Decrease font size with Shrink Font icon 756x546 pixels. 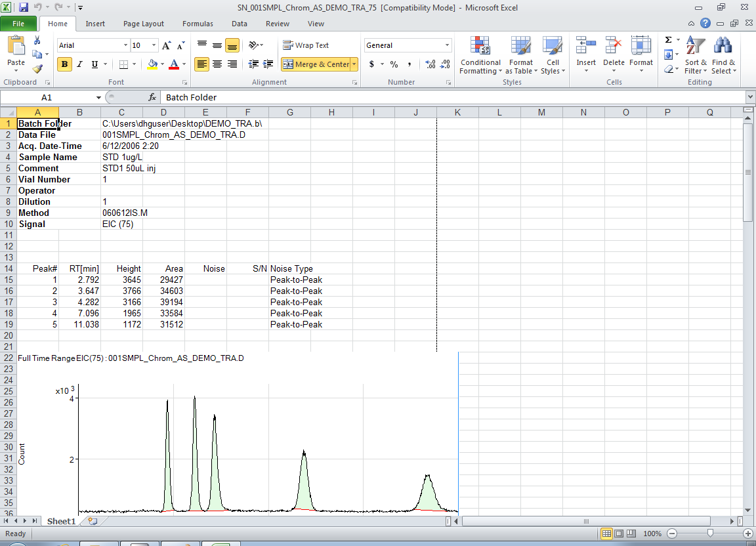[181, 45]
